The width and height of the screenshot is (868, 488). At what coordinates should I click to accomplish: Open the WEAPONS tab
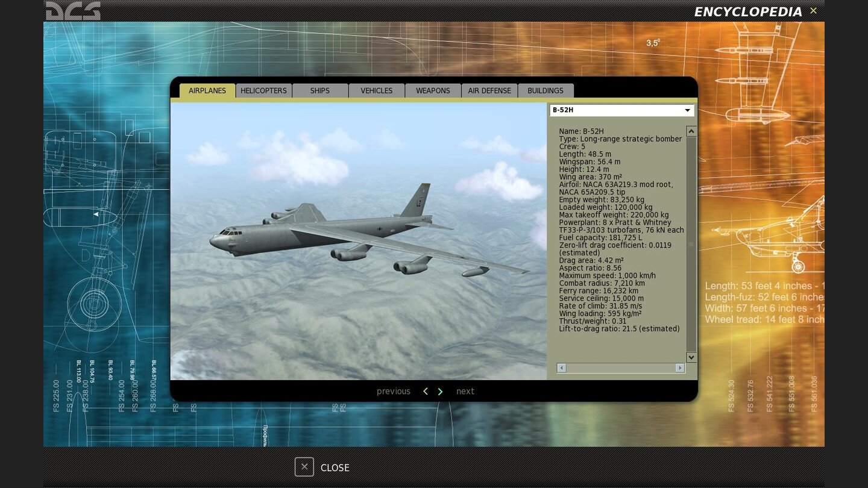point(433,90)
